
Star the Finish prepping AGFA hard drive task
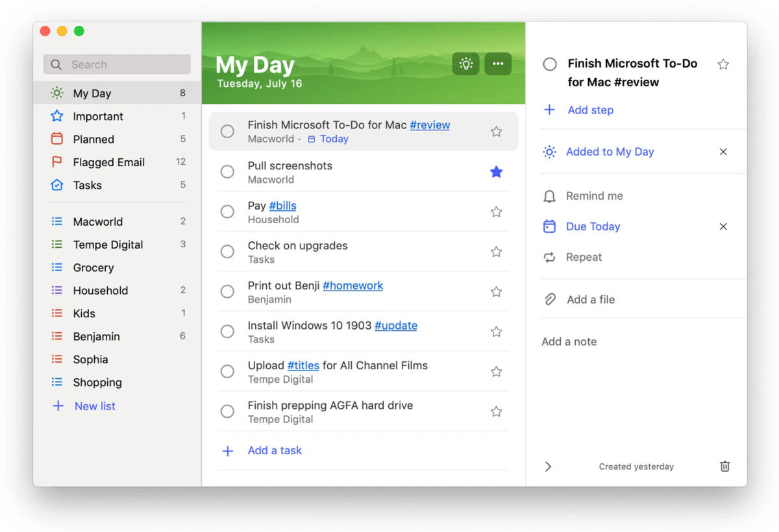(x=496, y=411)
